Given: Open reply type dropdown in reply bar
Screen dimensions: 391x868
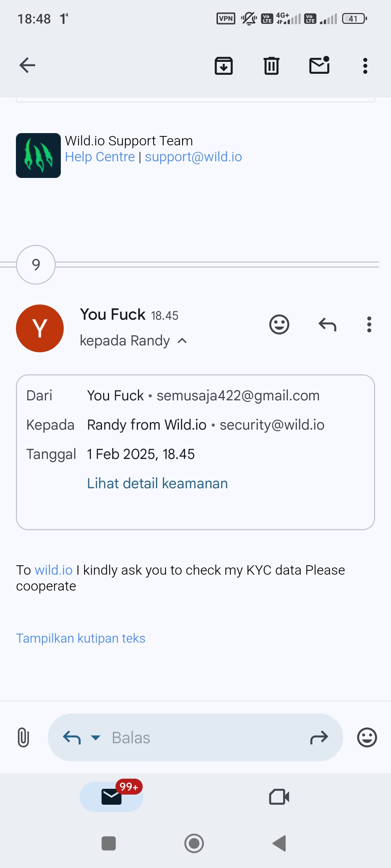Looking at the screenshot, I should [x=96, y=737].
